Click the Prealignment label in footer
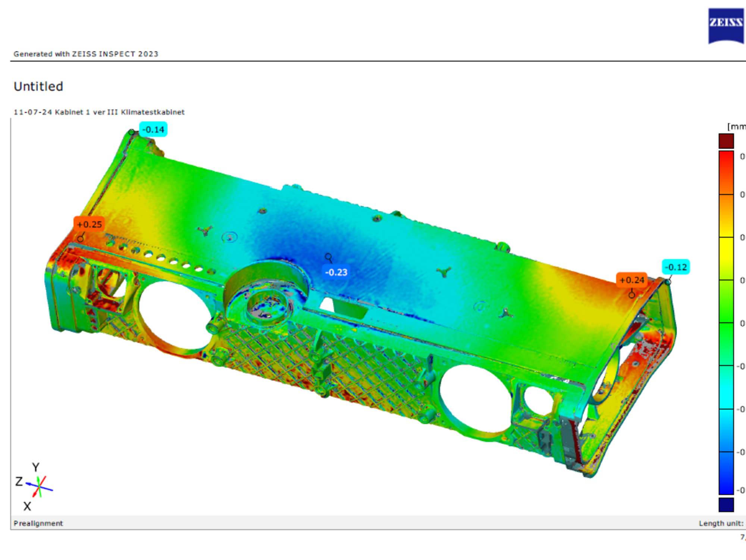This screenshot has height=560, width=746. (x=38, y=523)
